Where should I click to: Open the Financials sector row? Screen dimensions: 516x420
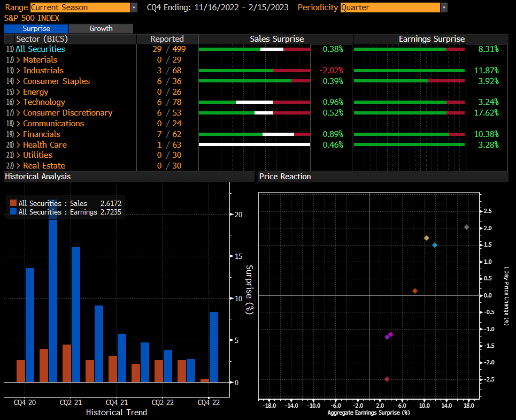[x=41, y=134]
